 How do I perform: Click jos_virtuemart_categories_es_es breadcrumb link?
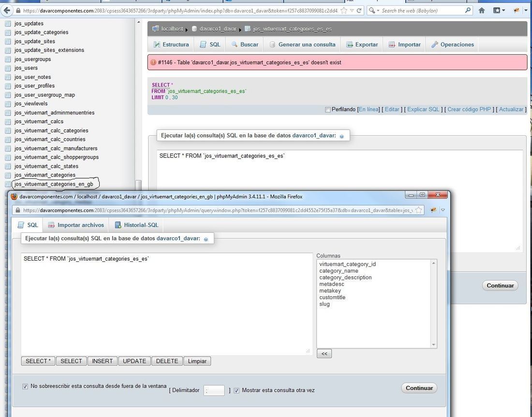click(x=292, y=29)
